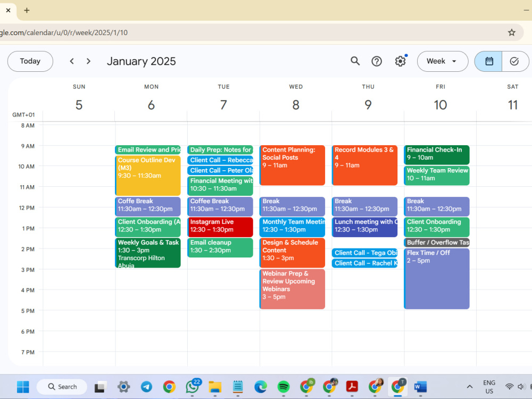The height and width of the screenshot is (399, 532).
Task: Select Tuesday 7 date header
Action: pyautogui.click(x=223, y=105)
